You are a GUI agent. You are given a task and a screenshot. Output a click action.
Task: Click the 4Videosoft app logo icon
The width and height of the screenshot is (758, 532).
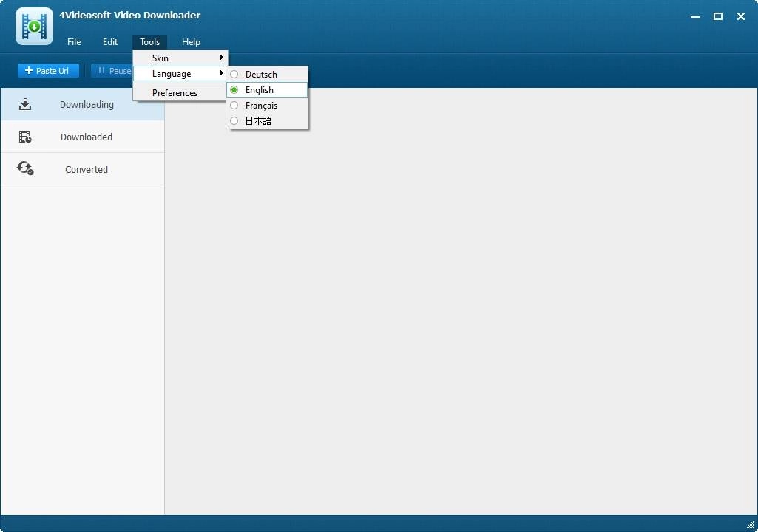pos(34,26)
